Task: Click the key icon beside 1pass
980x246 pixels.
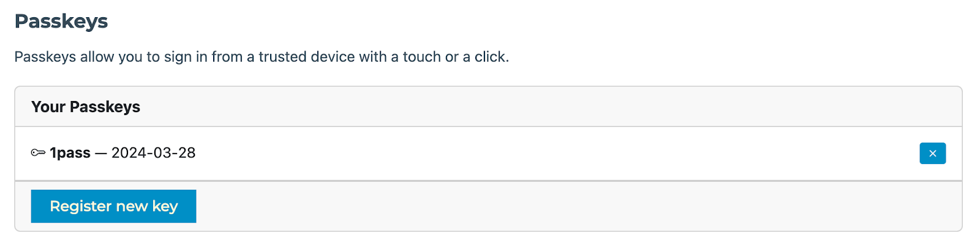Action: [38, 153]
